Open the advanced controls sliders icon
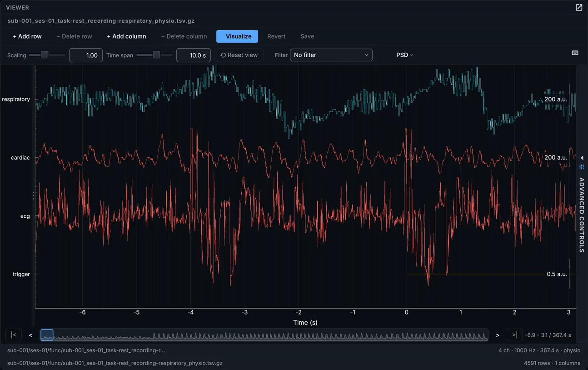The height and width of the screenshot is (370, 588). (582, 167)
